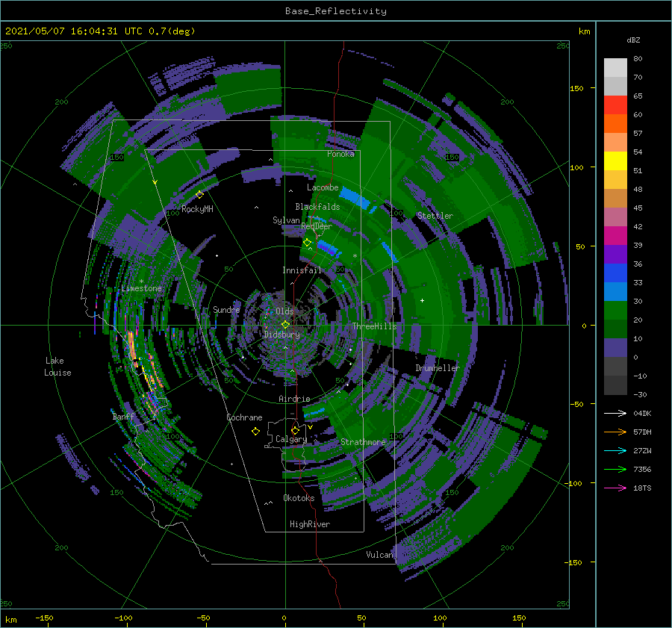Click the 18TS legend label
The image size is (672, 628).
tap(642, 488)
